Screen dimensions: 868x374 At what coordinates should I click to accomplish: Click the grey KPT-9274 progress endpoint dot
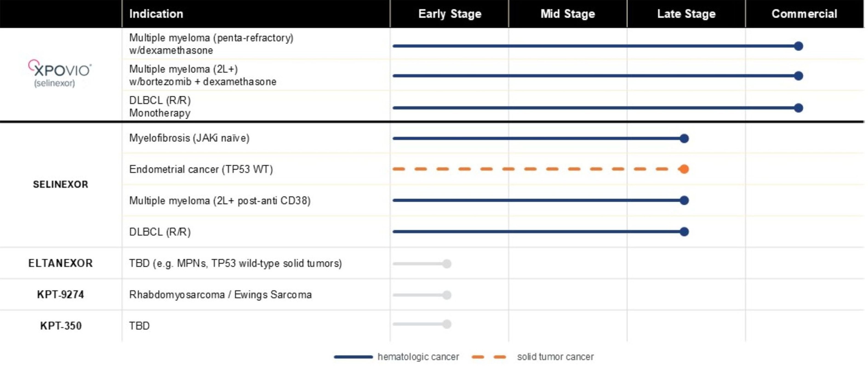[x=447, y=295]
